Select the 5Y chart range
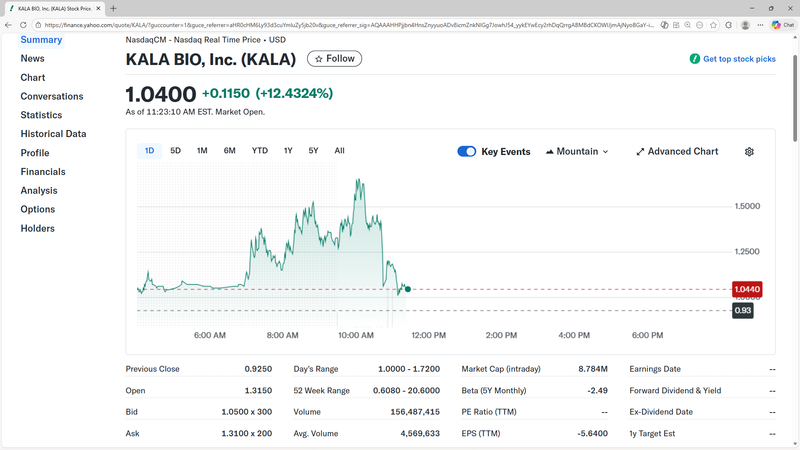This screenshot has height=450, width=800. click(x=313, y=151)
